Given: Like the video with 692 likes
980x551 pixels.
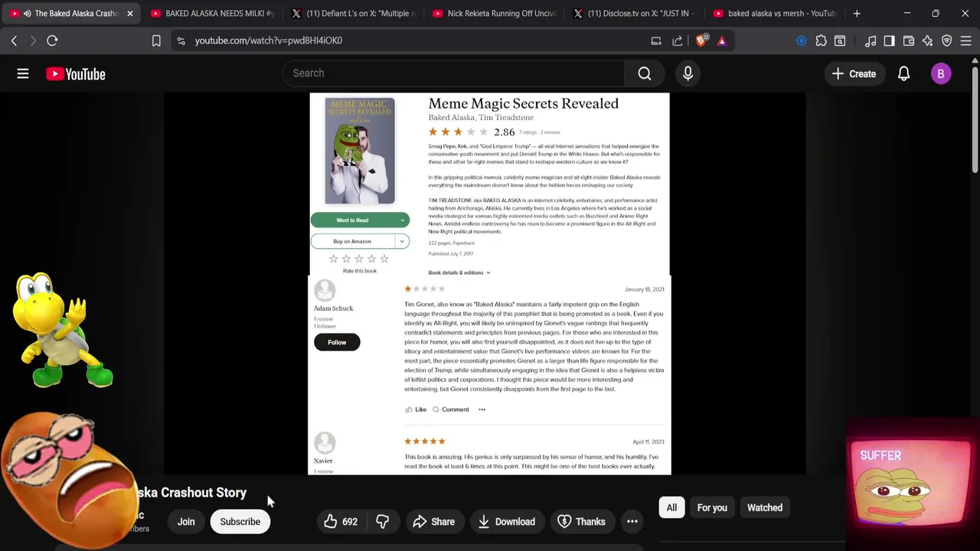Looking at the screenshot, I should 341,522.
